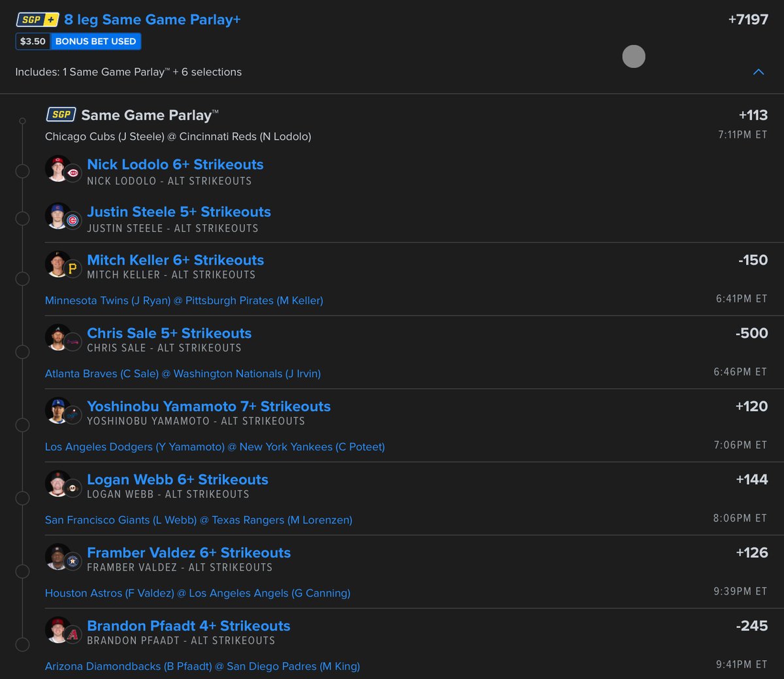The image size is (784, 679).
Task: Open Nick Lodolo 6+ Strikeouts selection
Action: pos(175,165)
